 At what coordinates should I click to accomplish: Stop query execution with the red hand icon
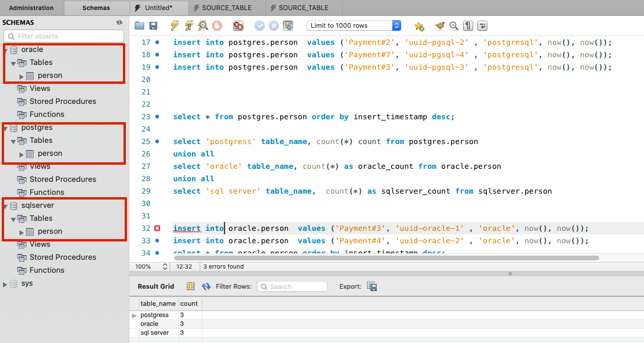(217, 25)
